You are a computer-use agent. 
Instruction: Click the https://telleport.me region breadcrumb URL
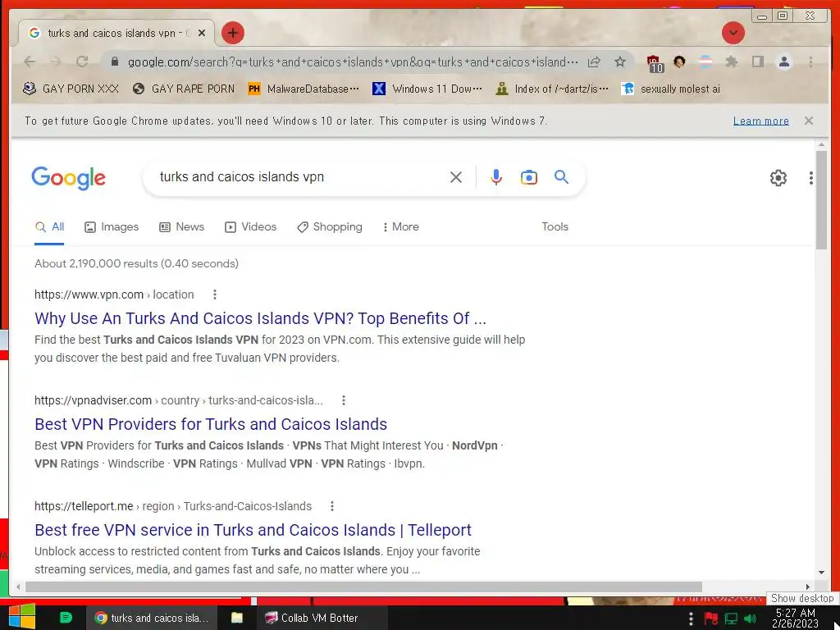pos(173,506)
